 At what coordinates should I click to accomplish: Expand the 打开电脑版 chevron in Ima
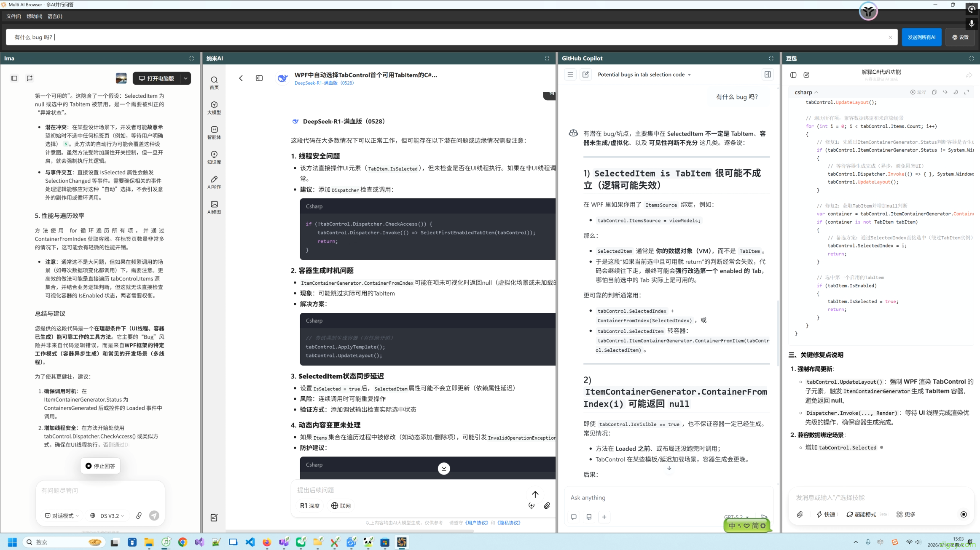pyautogui.click(x=185, y=78)
